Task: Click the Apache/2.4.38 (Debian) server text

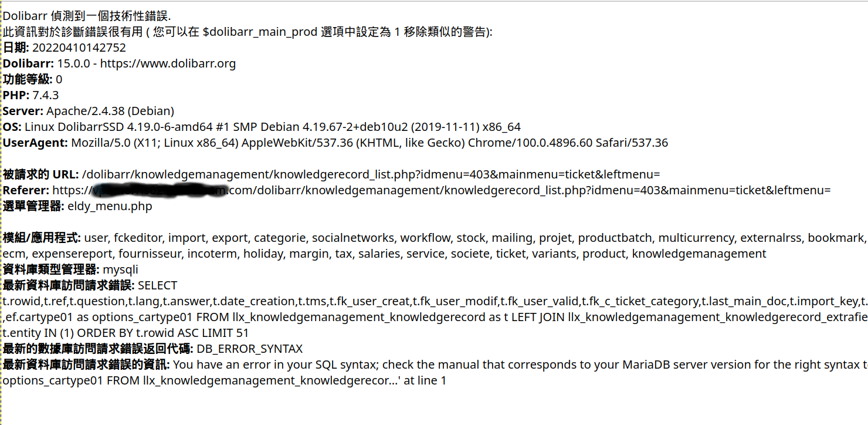Action: [110, 111]
